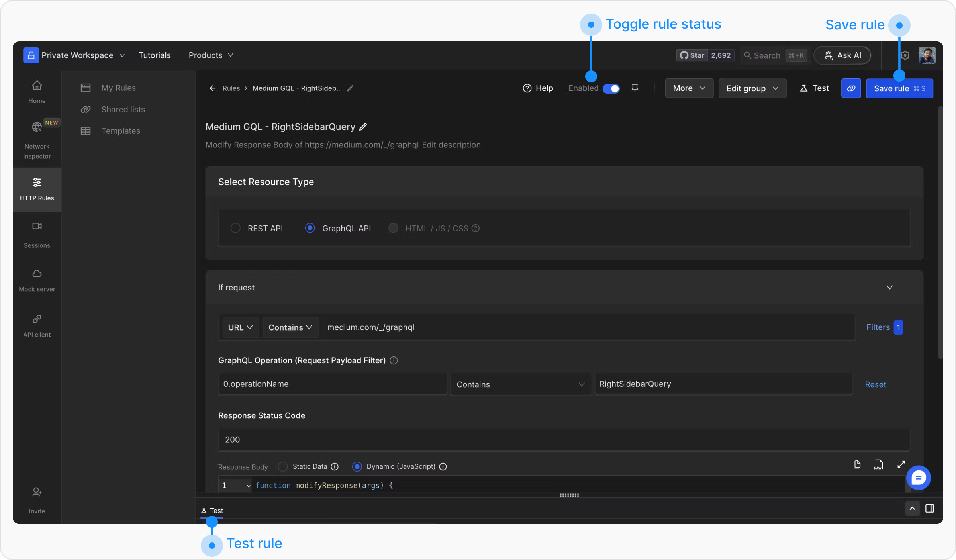The height and width of the screenshot is (560, 956).
Task: Click the Response Status Code input field
Action: tap(564, 440)
